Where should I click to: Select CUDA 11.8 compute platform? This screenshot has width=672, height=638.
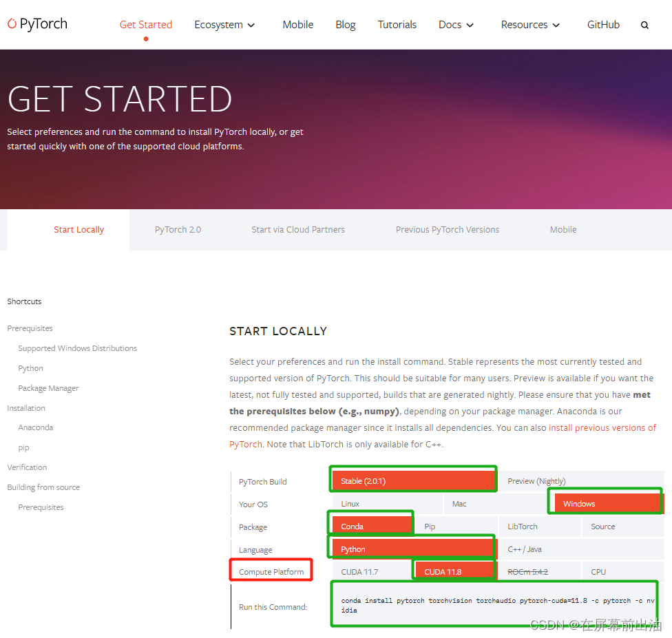pos(456,572)
